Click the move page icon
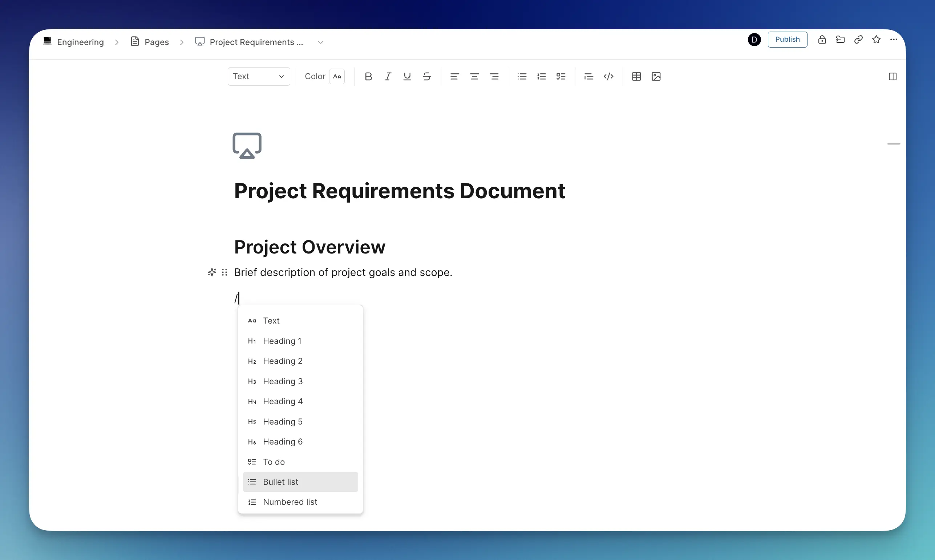Image resolution: width=935 pixels, height=560 pixels. pos(840,40)
